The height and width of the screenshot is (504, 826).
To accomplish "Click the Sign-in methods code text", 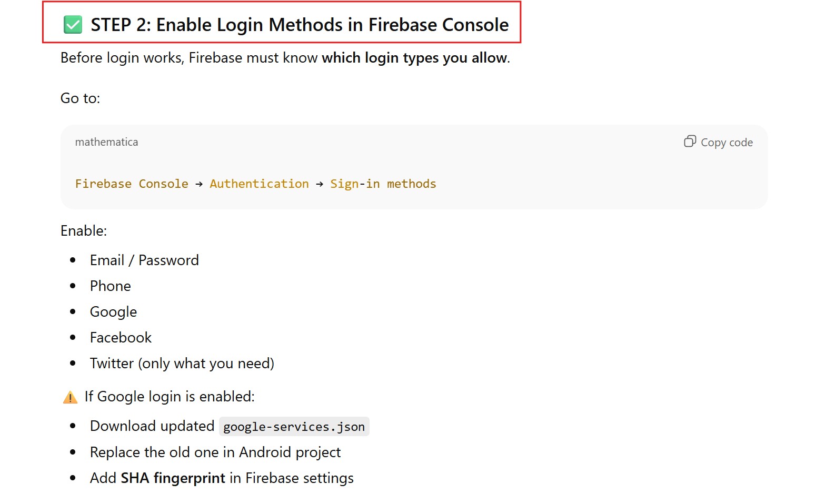I will pos(383,184).
